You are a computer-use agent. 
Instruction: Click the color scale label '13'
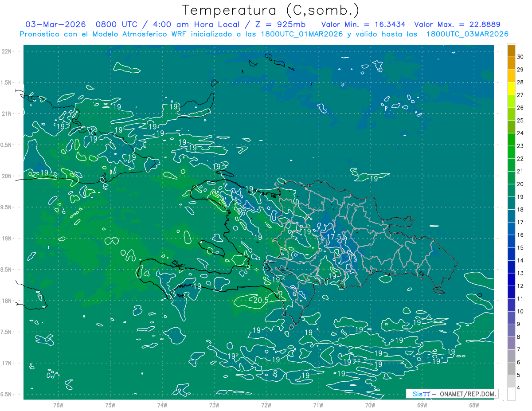click(520, 273)
